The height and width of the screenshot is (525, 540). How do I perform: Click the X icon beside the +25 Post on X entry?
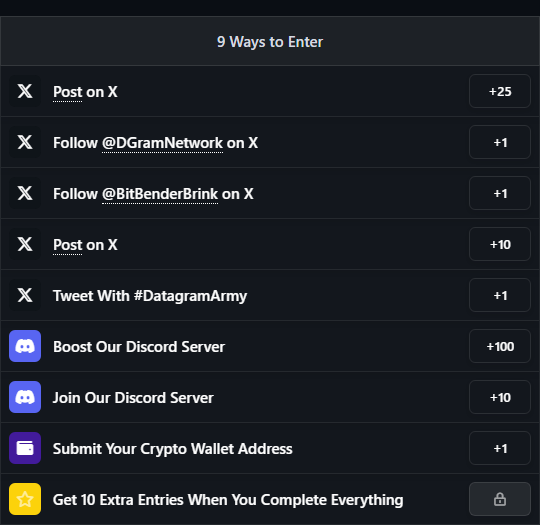pyautogui.click(x=25, y=91)
